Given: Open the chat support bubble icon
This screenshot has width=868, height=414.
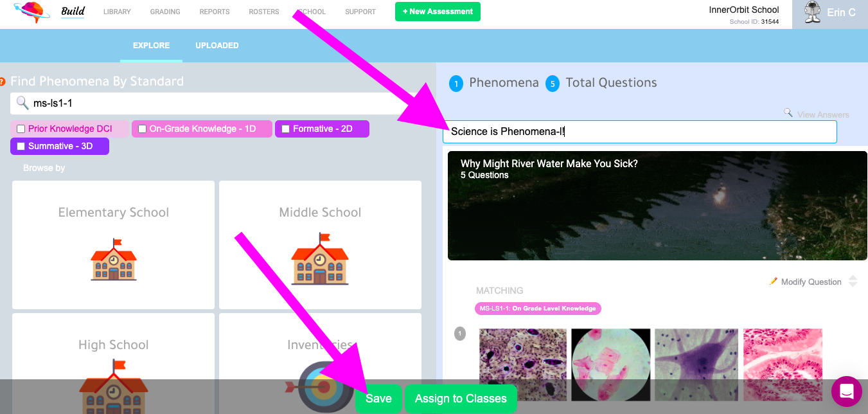Looking at the screenshot, I should (846, 392).
